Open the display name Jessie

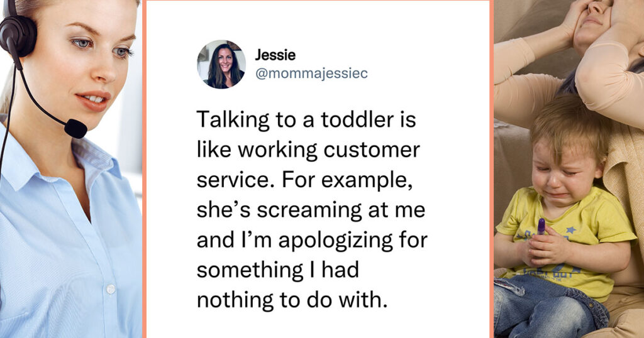click(x=275, y=55)
